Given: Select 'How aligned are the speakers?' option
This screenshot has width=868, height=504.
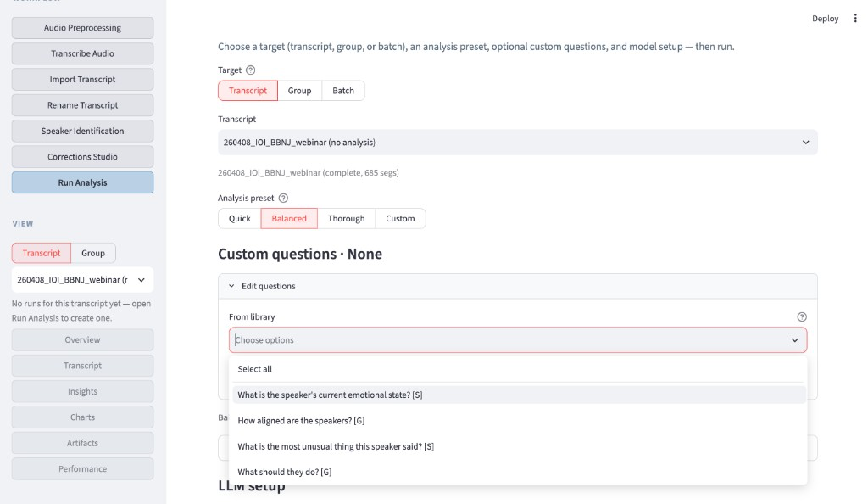Looking at the screenshot, I should click(x=519, y=420).
